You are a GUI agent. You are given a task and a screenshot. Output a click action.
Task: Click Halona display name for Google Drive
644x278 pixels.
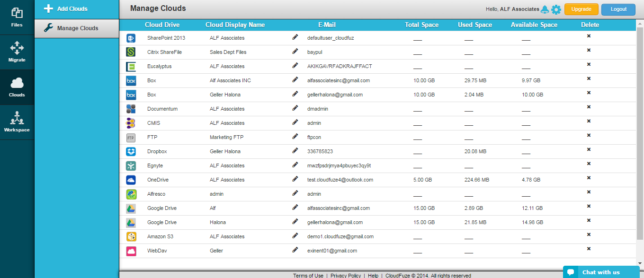(218, 223)
